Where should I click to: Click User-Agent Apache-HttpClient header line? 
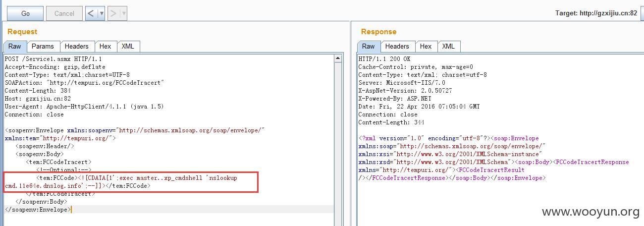(84, 107)
